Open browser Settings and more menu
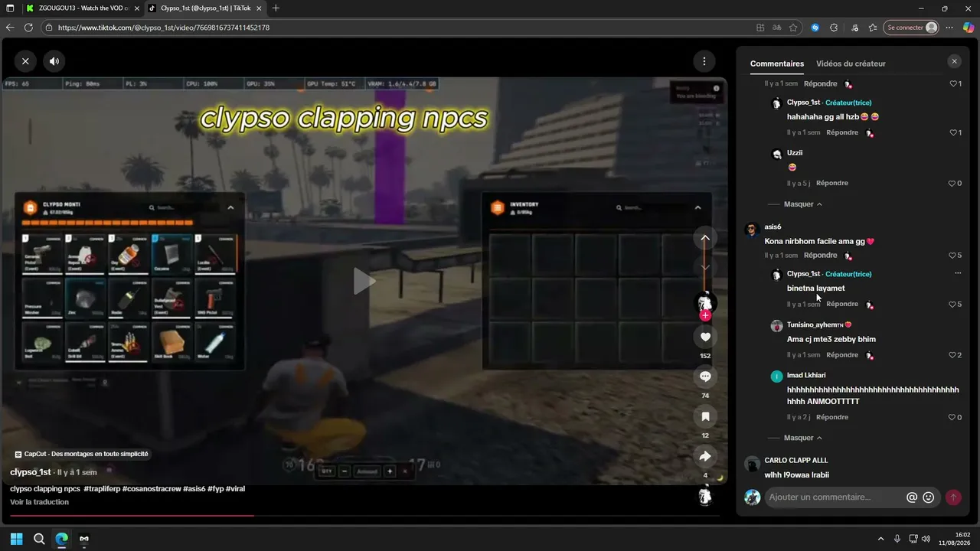 pos(949,28)
